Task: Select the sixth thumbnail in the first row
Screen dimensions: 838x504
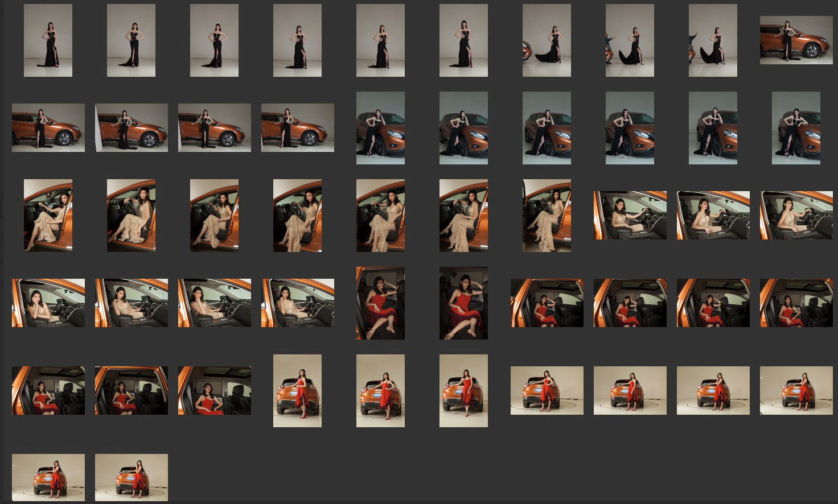Action: click(x=463, y=40)
